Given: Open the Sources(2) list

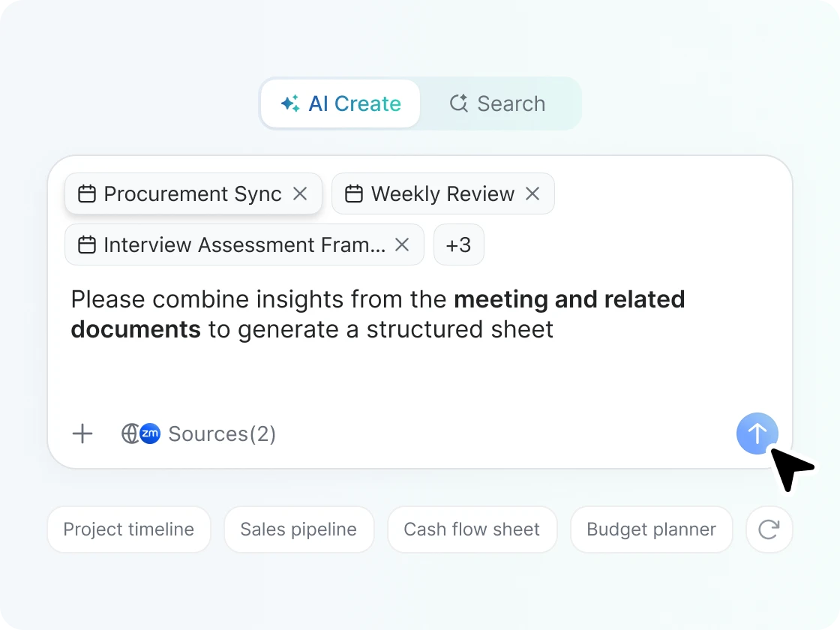Looking at the screenshot, I should pos(222,433).
